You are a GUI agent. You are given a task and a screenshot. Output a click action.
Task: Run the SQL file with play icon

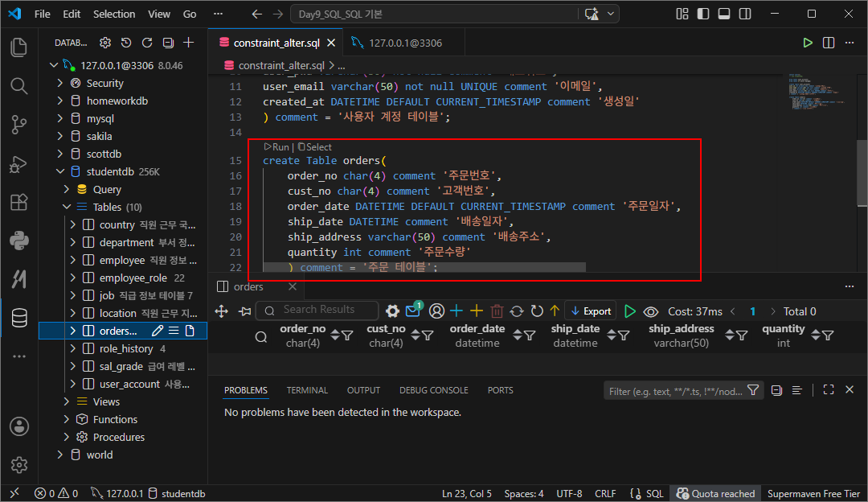click(808, 43)
